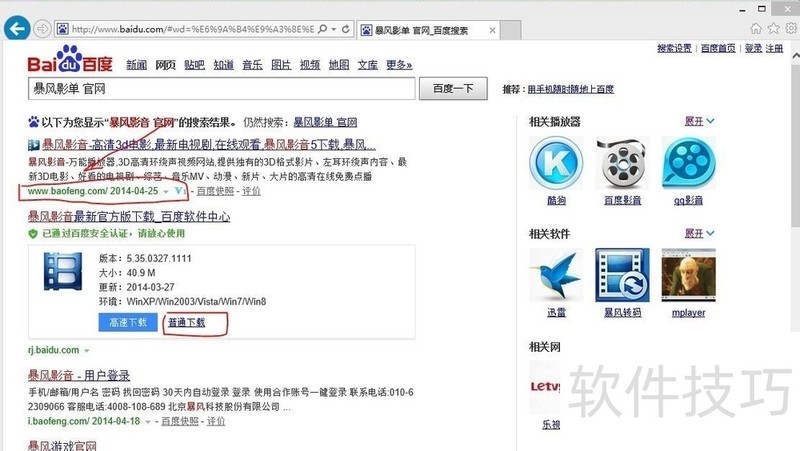Open the 地图 category
800x451 pixels.
[339, 65]
